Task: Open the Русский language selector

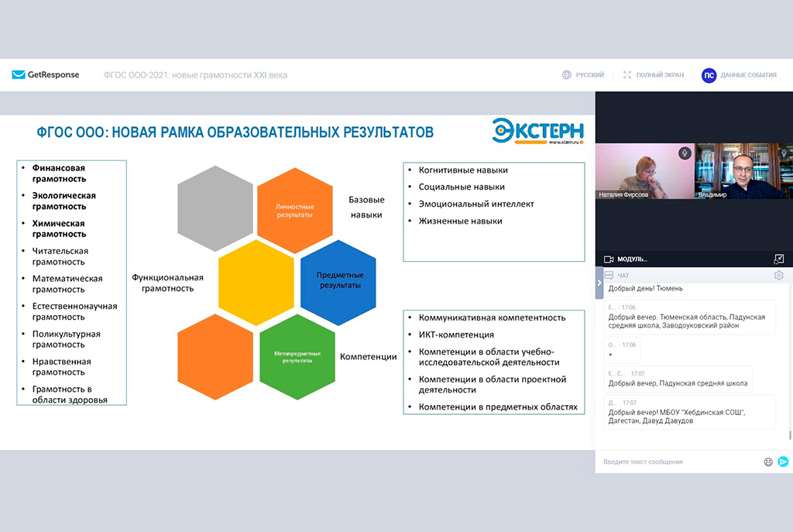Action: (589, 75)
